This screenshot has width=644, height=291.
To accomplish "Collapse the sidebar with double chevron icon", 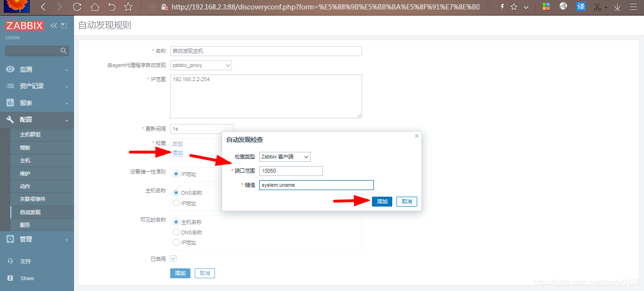I will [54, 25].
